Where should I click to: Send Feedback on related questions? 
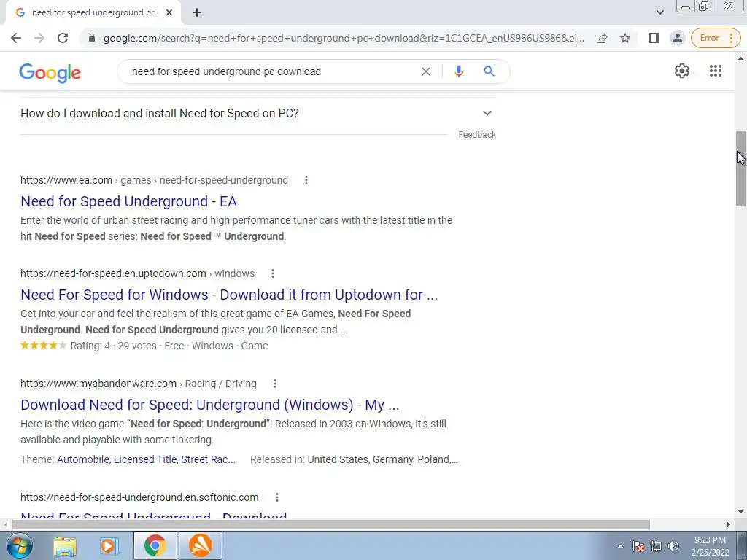coord(477,135)
